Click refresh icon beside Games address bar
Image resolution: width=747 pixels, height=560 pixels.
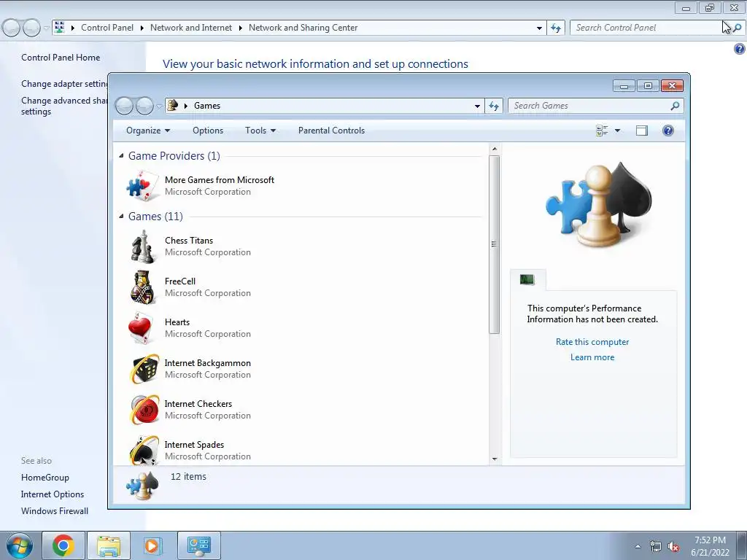pyautogui.click(x=494, y=106)
